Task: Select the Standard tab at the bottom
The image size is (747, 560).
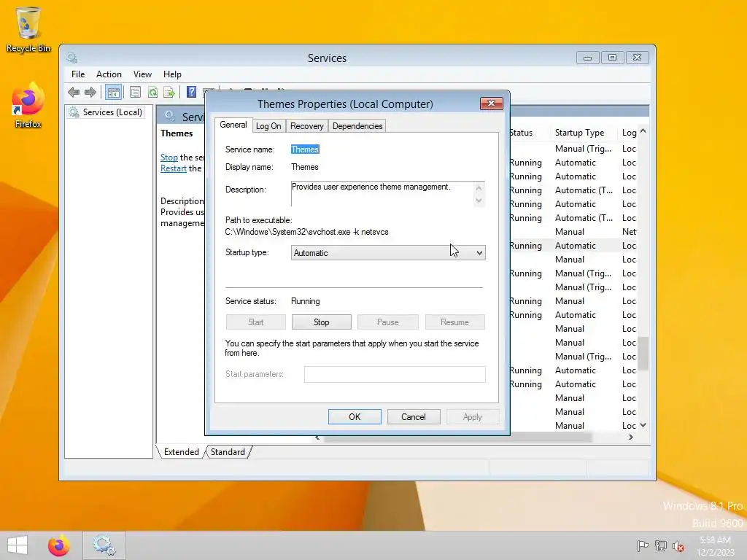Action: click(228, 452)
